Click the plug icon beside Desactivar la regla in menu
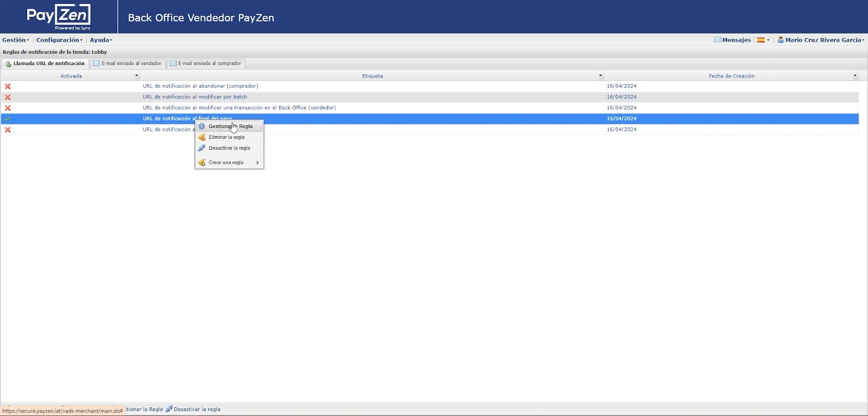 pos(202,148)
